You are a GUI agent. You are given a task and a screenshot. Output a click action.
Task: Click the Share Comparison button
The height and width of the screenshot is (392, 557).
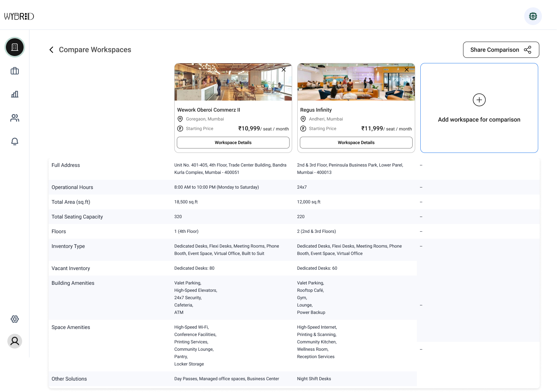[x=501, y=50]
